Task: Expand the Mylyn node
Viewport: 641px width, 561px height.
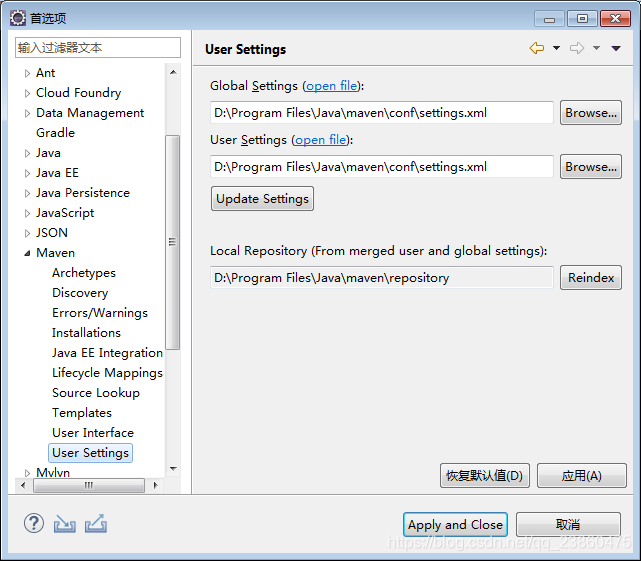Action: (x=27, y=473)
